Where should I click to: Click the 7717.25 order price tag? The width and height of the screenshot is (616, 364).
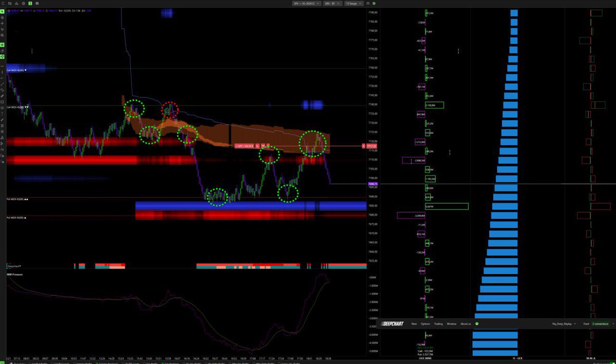372,146
